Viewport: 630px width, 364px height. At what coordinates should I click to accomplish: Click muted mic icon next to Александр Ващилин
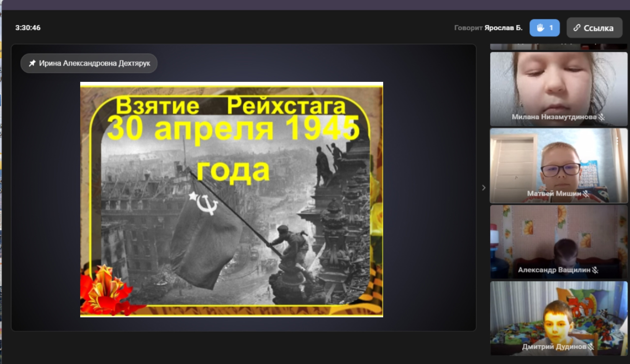pyautogui.click(x=595, y=270)
